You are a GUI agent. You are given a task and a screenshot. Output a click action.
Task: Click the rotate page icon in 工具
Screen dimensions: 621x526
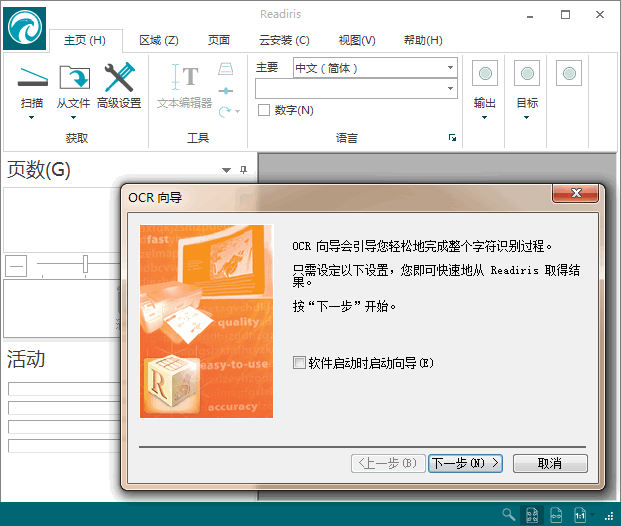pos(225,111)
